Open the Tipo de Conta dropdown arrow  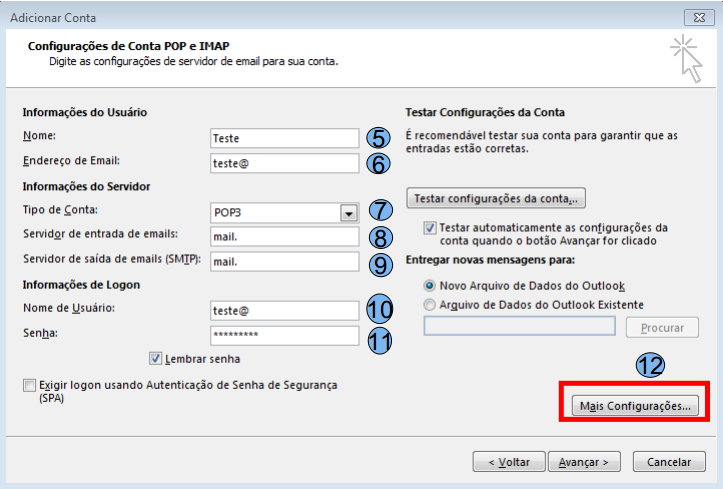(348, 212)
